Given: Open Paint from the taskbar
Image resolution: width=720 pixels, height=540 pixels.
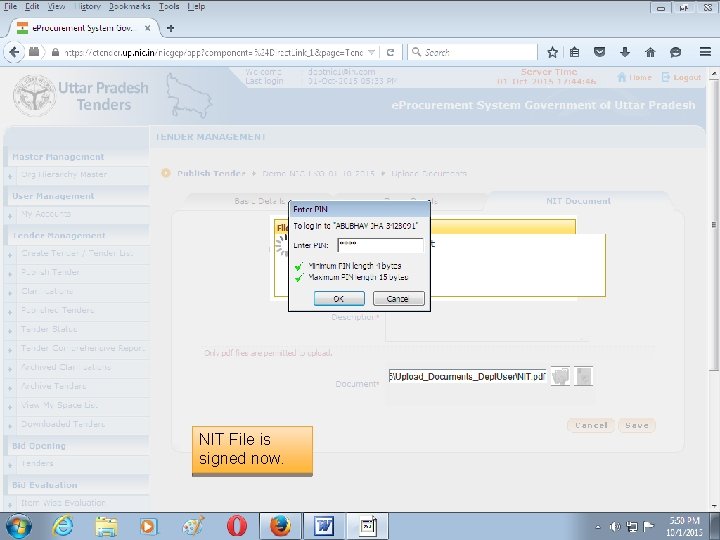Looking at the screenshot, I should point(193,526).
